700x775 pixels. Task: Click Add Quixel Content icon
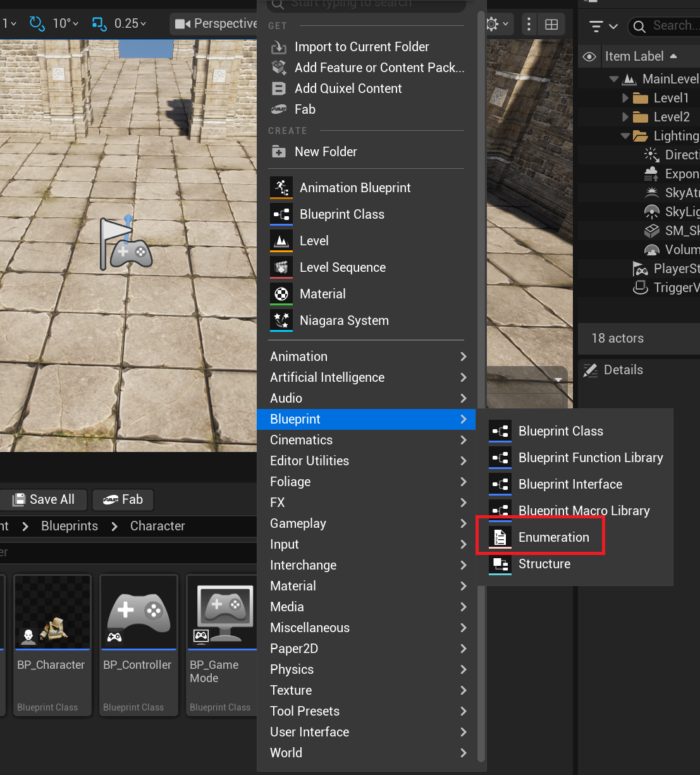279,88
